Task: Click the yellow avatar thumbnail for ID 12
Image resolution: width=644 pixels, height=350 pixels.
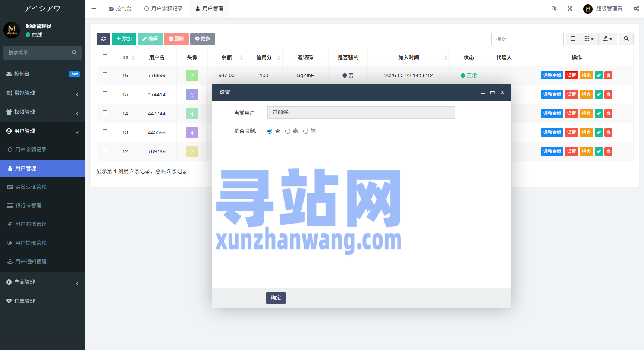Action: 192,151
